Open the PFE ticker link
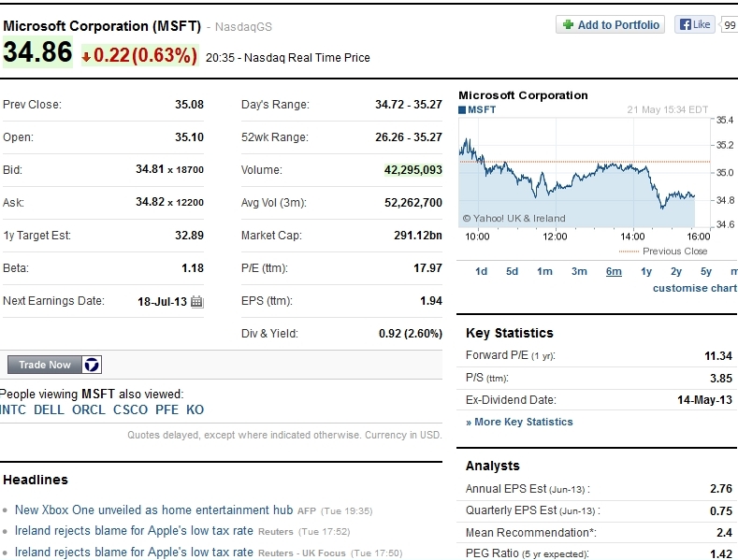 pyautogui.click(x=166, y=409)
